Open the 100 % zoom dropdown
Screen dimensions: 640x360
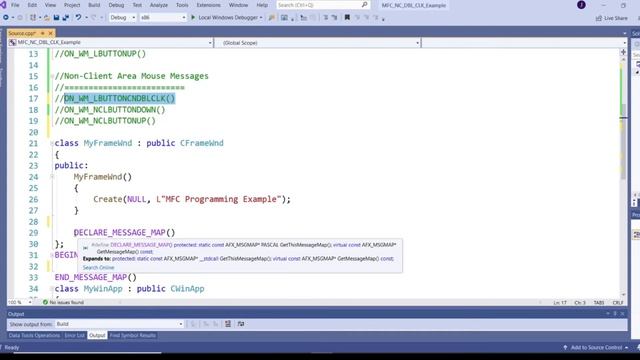pyautogui.click(x=29, y=302)
